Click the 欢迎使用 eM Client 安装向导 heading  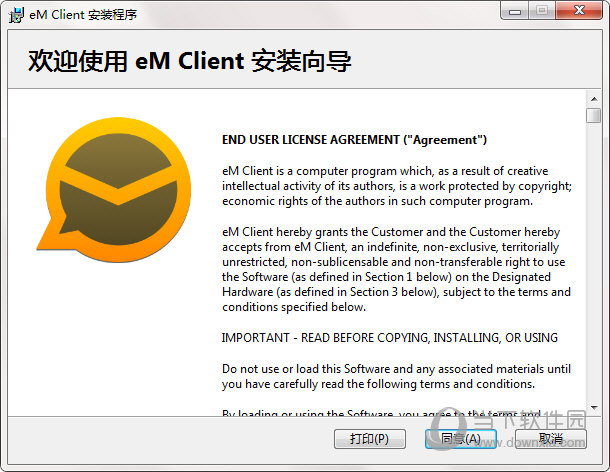pyautogui.click(x=190, y=61)
